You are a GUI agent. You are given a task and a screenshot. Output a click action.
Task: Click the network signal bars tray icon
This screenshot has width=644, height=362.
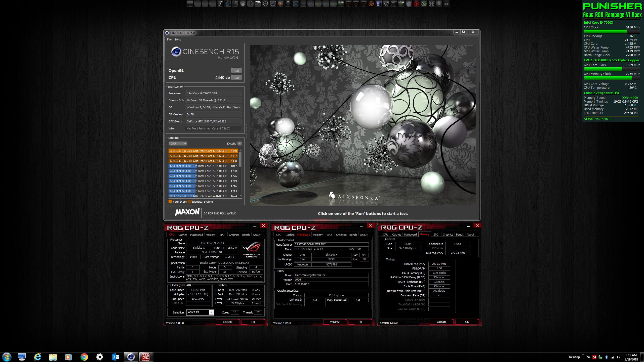612,357
